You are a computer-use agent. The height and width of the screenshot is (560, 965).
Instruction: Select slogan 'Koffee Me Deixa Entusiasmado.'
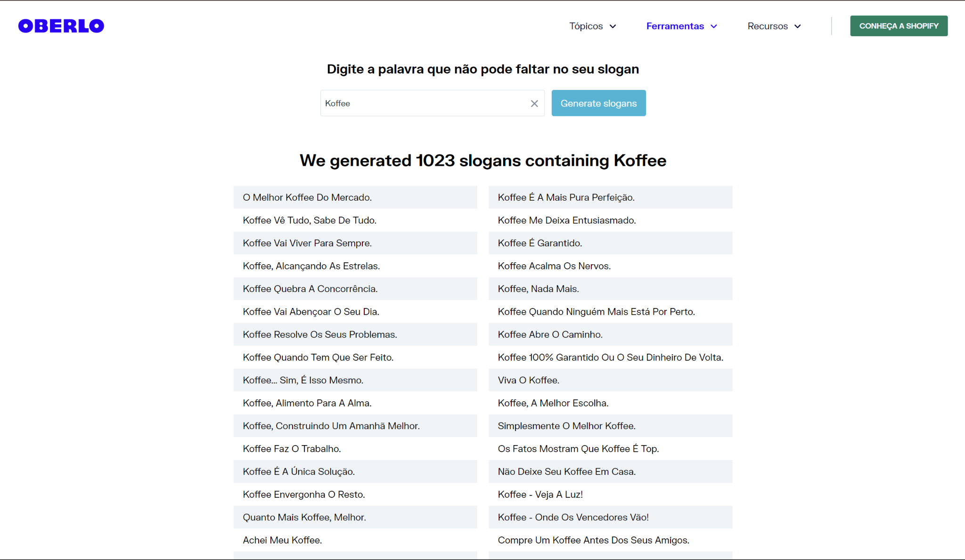coord(611,220)
